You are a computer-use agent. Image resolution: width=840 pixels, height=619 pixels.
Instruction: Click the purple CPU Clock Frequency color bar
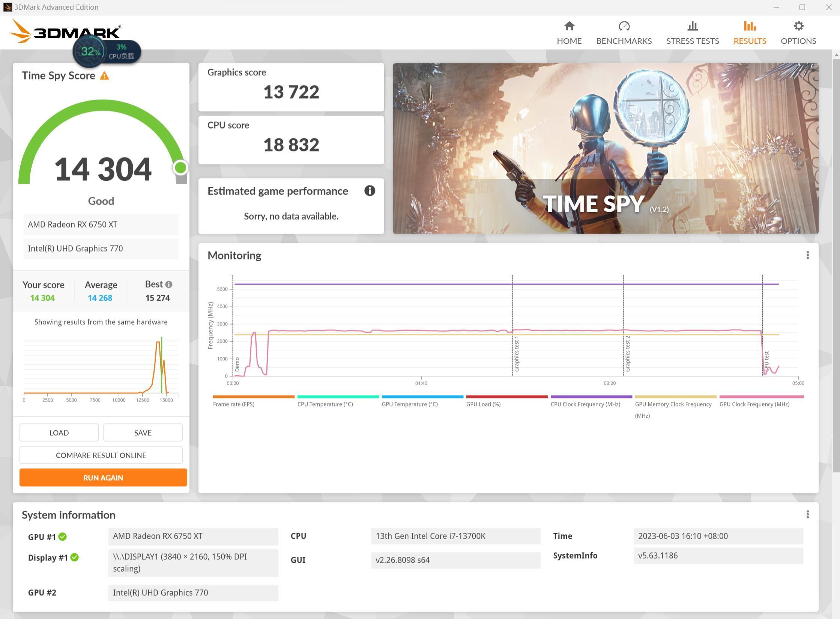click(x=591, y=397)
